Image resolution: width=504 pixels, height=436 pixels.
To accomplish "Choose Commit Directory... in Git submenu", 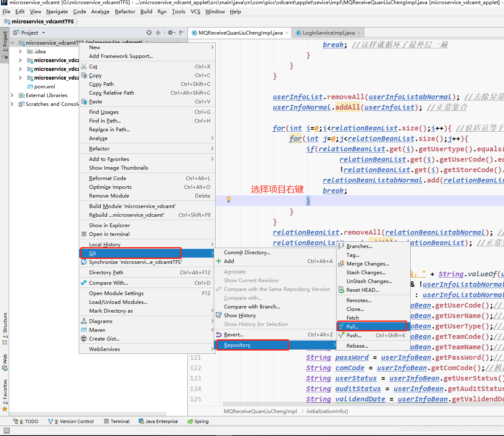I will [247, 253].
